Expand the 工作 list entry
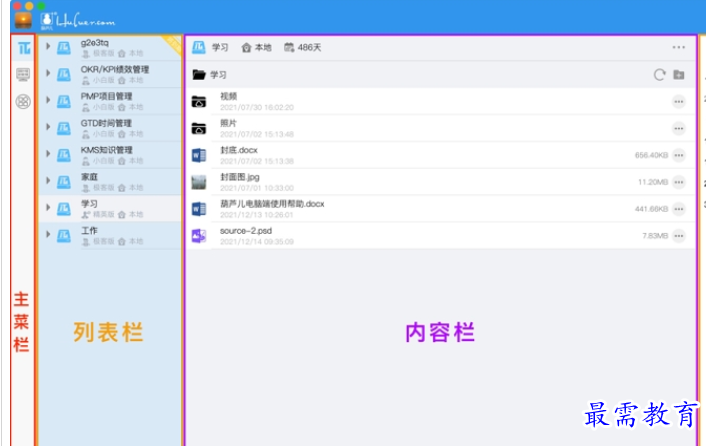This screenshot has height=446, width=706. [48, 234]
